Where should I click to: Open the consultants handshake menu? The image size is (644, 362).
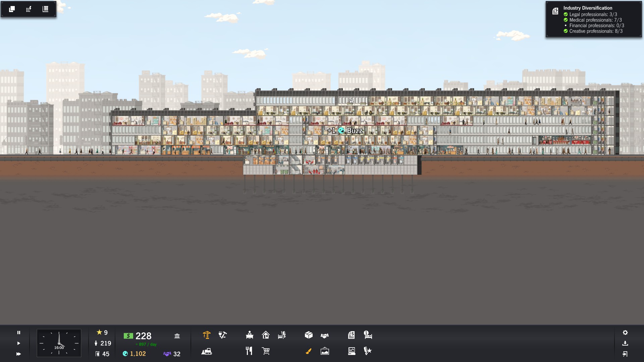[325, 335]
